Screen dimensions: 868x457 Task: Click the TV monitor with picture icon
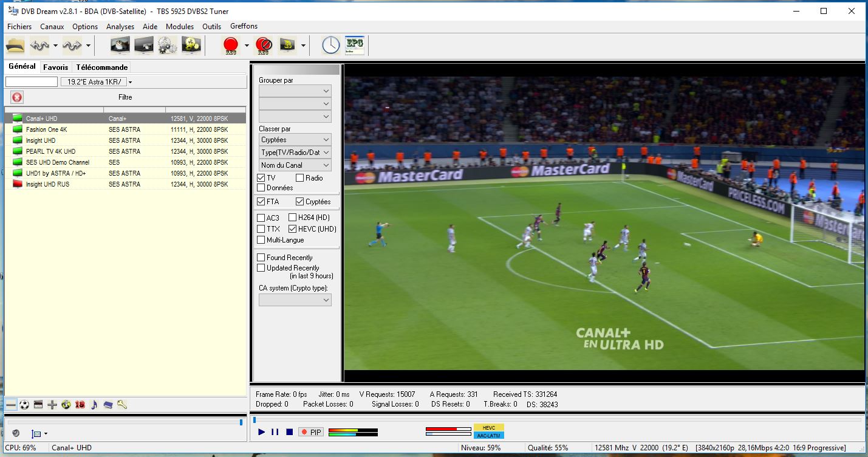(120, 45)
